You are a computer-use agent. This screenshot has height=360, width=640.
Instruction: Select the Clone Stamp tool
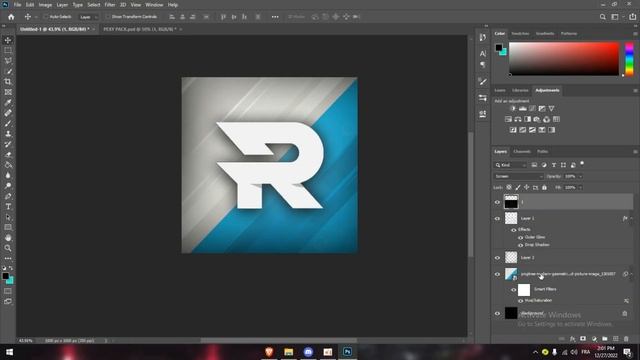(8, 133)
